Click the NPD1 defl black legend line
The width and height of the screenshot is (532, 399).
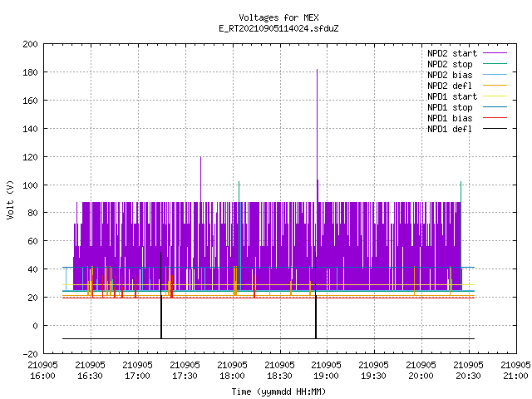[495, 129]
